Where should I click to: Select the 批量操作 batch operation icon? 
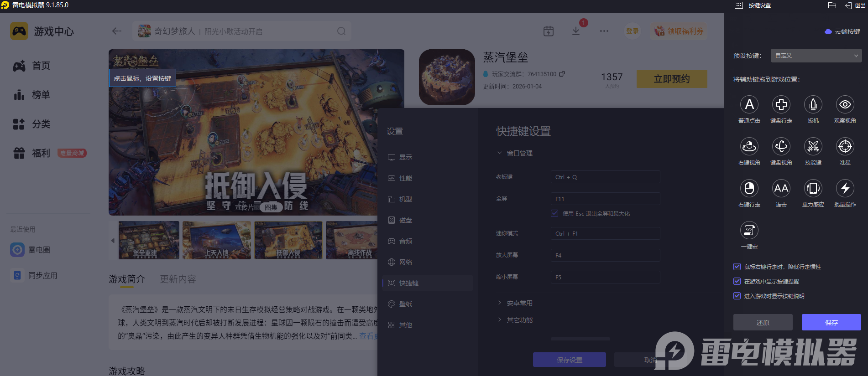pyautogui.click(x=845, y=188)
